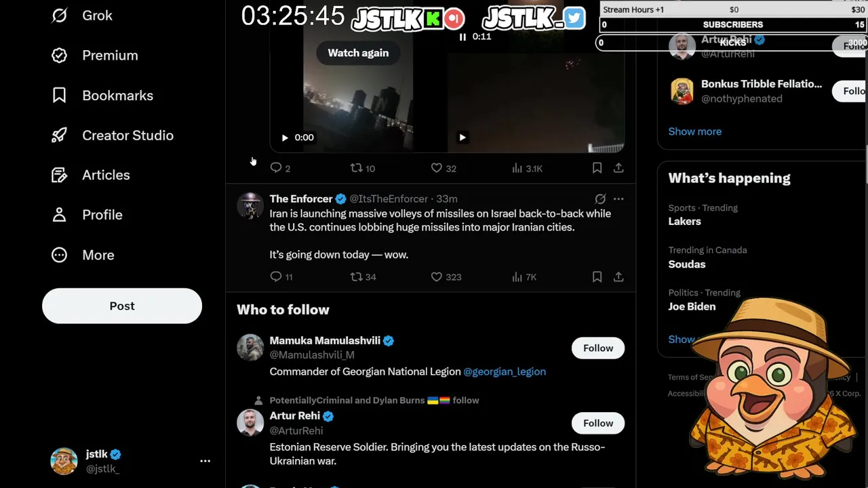Open the 33m timestamp link
Viewport: 868px width, 488px height.
pos(447,199)
